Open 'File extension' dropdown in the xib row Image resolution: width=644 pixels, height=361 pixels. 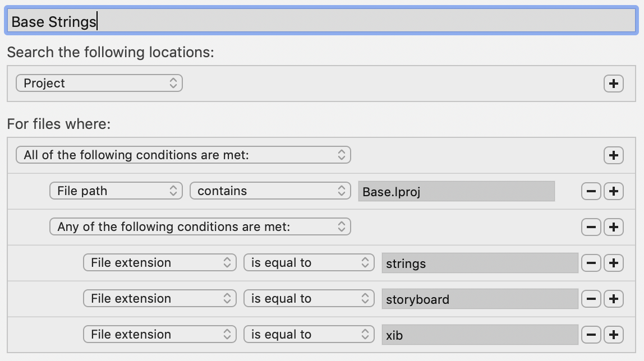(x=159, y=334)
